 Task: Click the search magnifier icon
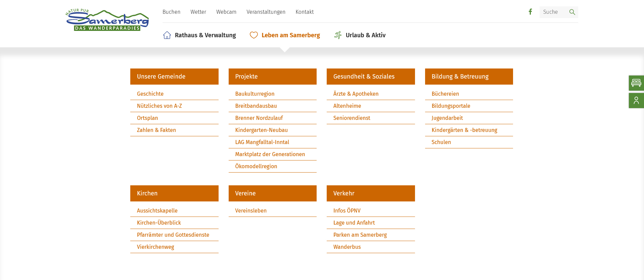(x=572, y=12)
